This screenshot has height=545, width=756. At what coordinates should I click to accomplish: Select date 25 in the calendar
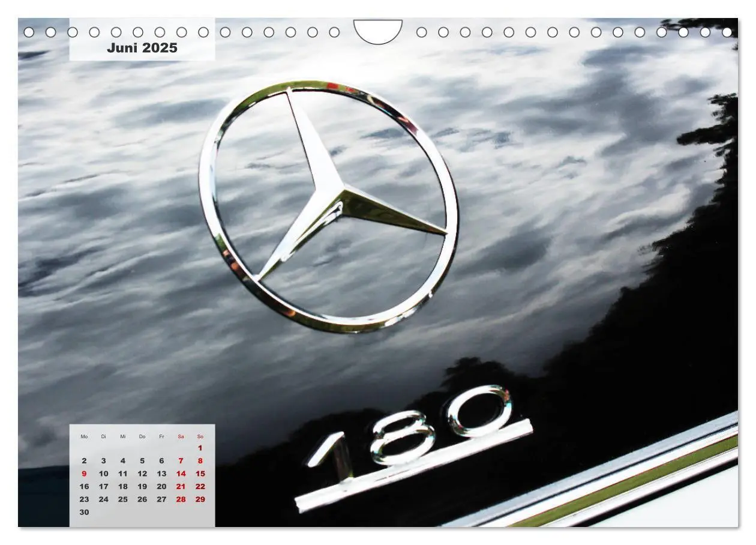click(x=123, y=499)
